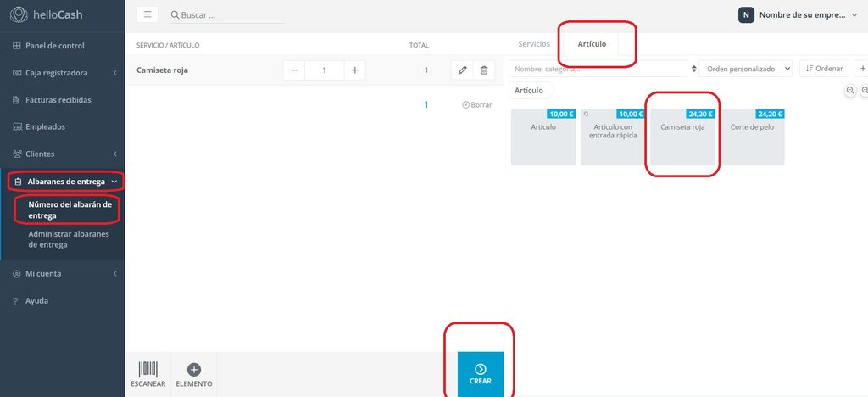Open the Orden personalizado dropdown
This screenshot has height=397, width=868.
tap(746, 69)
